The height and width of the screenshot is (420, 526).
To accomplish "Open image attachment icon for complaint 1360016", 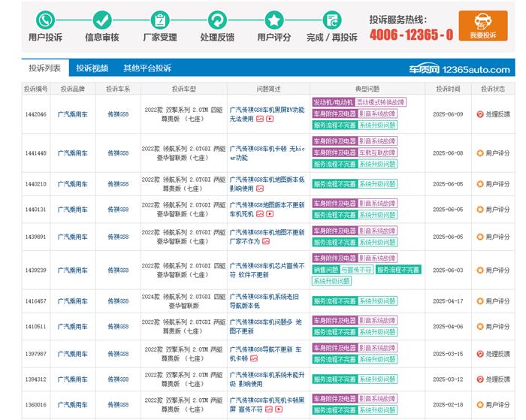I will click(x=269, y=409).
